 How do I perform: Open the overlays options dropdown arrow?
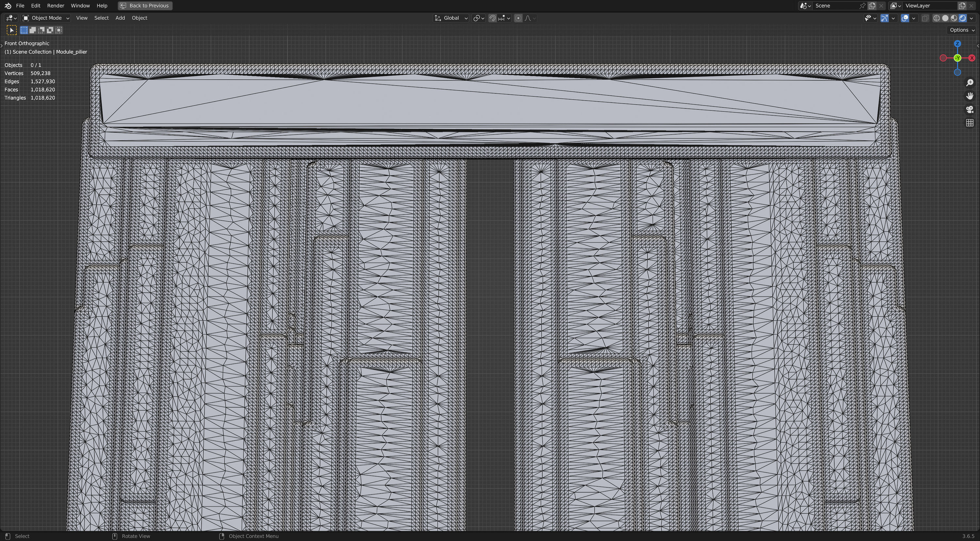point(914,18)
